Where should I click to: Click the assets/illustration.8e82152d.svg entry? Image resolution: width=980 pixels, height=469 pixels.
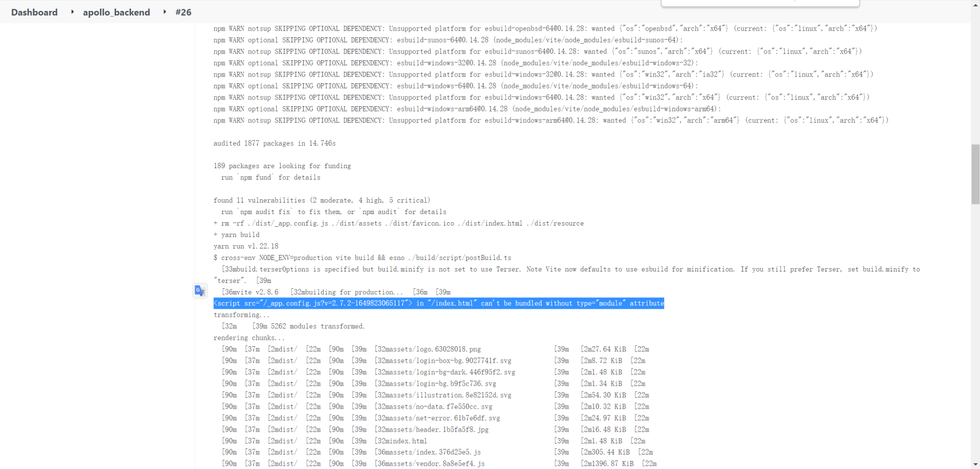point(443,395)
